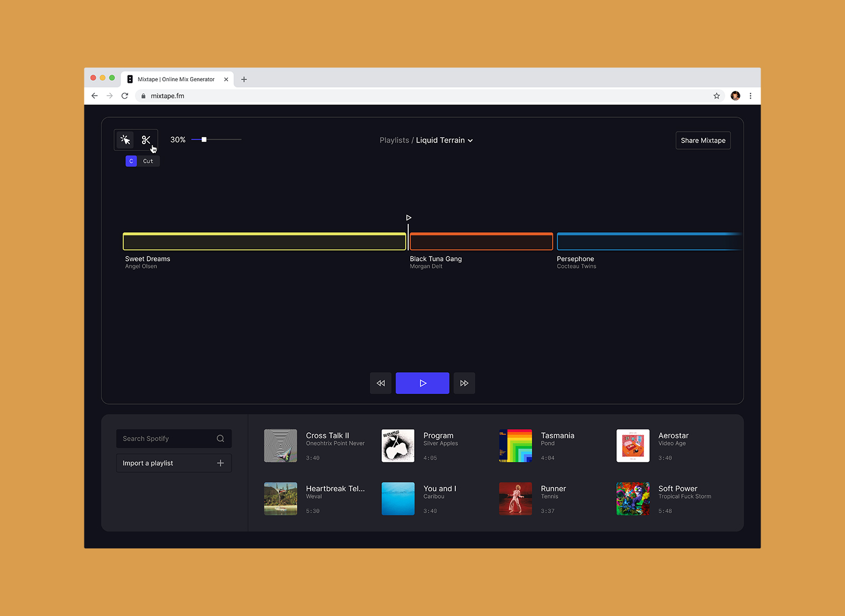Screen dimensions: 845x616
Task: Open the Aerostar album cover thumbnail
Action: click(x=633, y=446)
